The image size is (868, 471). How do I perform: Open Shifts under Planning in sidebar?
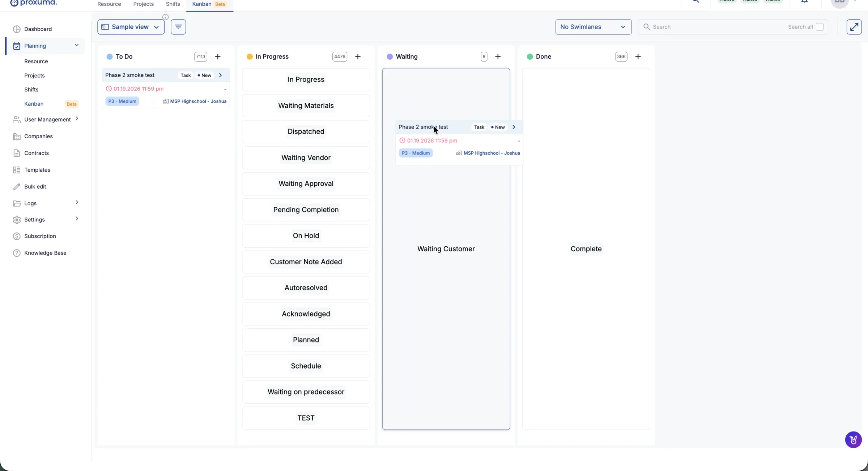click(x=31, y=90)
